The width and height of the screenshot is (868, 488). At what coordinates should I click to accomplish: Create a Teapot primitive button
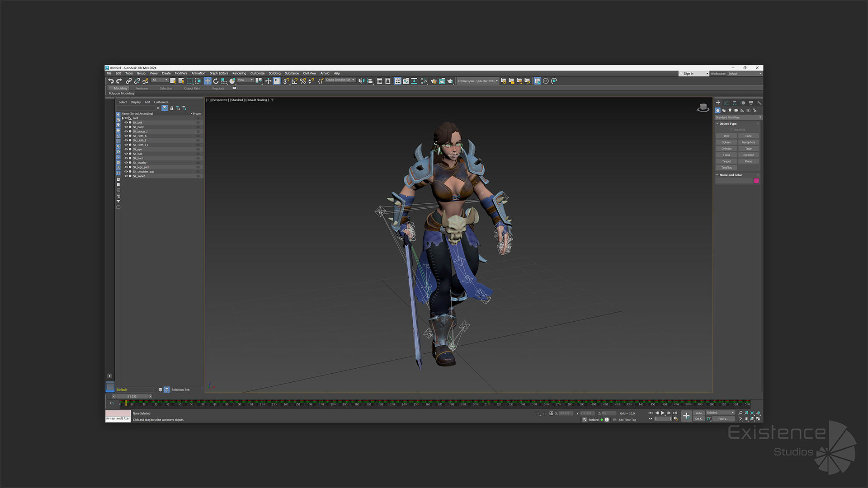pos(726,161)
